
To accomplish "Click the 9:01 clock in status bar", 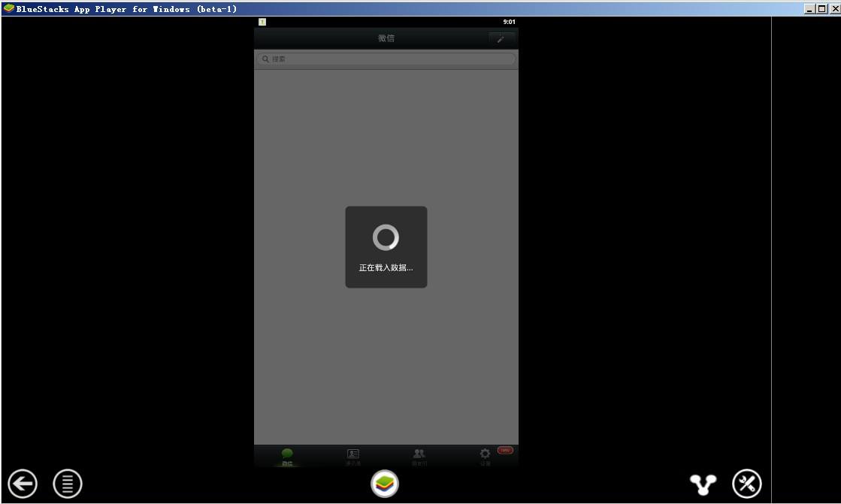I will pos(509,22).
